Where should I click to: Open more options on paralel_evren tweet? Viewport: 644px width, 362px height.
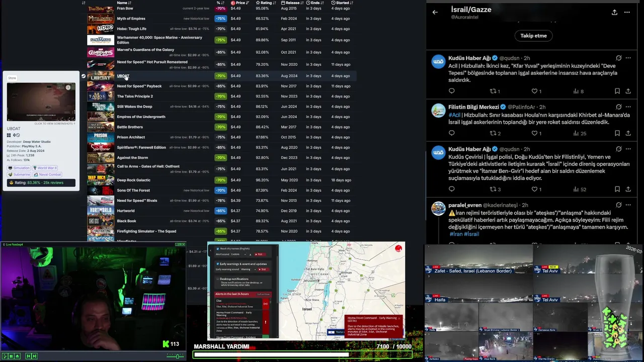pyautogui.click(x=628, y=205)
